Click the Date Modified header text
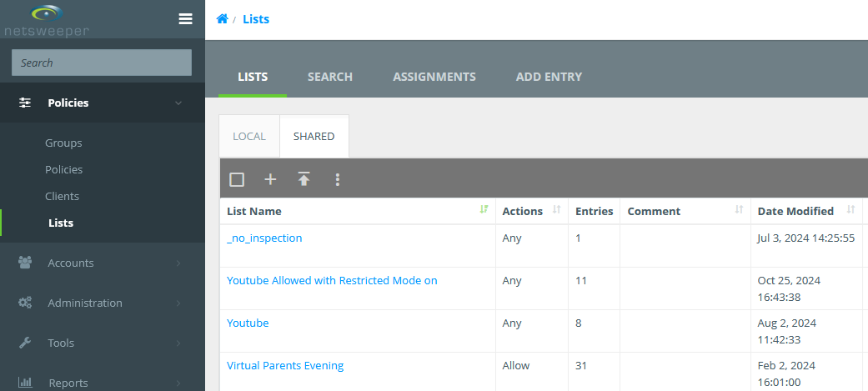The image size is (868, 391). tap(795, 211)
